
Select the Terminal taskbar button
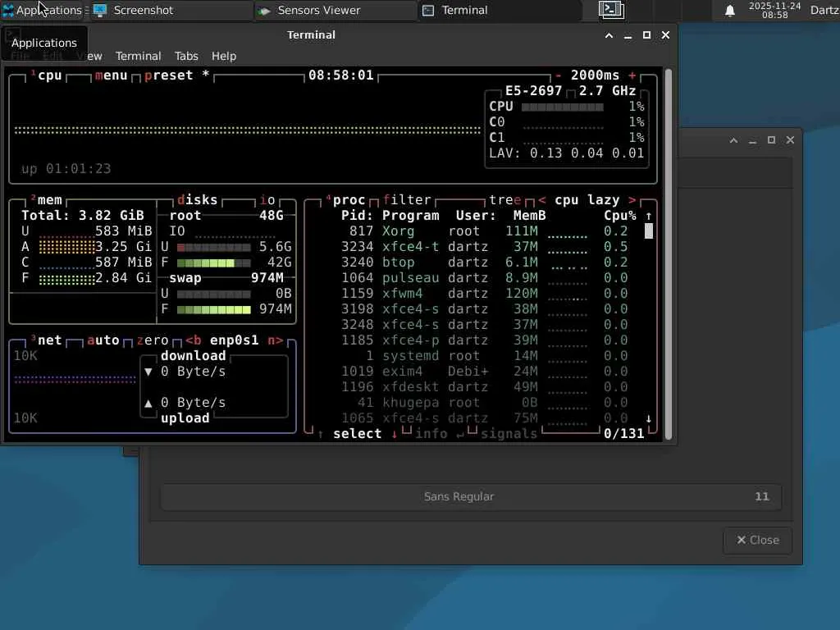(x=500, y=10)
